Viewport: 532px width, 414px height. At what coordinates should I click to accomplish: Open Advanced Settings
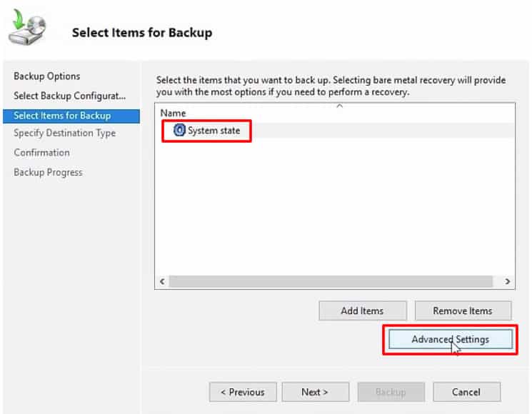pos(450,339)
